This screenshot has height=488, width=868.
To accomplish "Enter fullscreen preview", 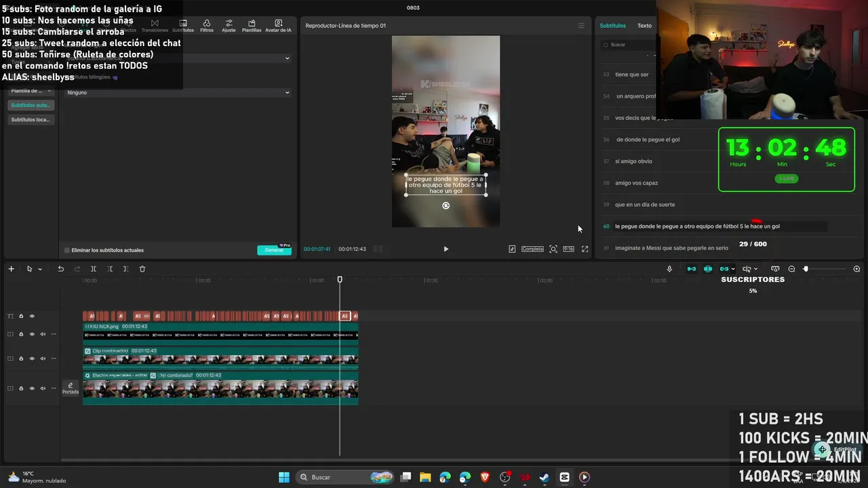I will (x=585, y=249).
